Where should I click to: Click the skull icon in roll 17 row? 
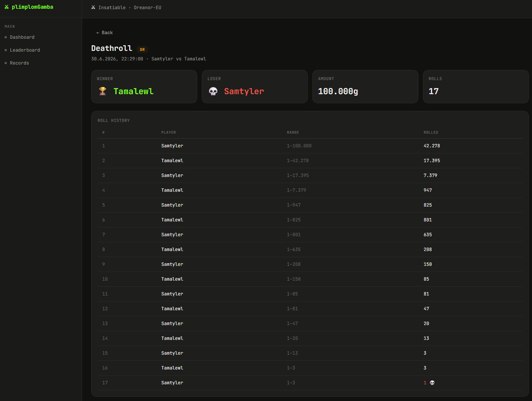(x=432, y=383)
